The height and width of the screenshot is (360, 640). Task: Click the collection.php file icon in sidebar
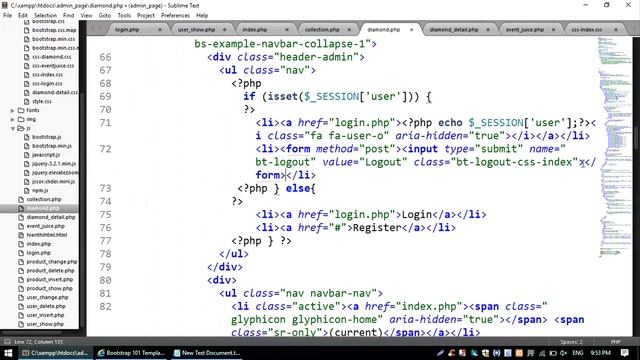(x=21, y=199)
